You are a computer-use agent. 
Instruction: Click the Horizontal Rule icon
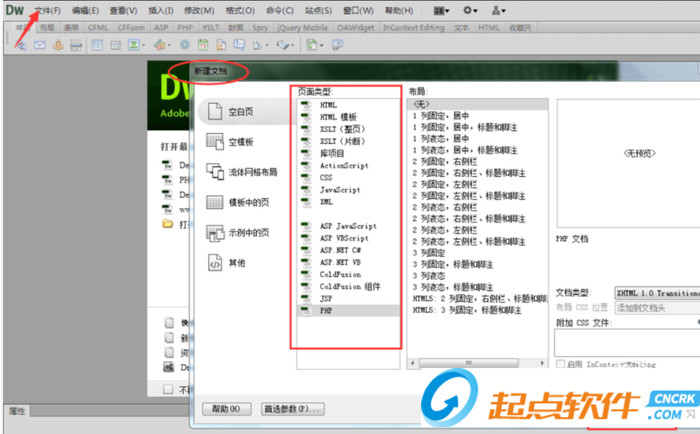(x=76, y=45)
